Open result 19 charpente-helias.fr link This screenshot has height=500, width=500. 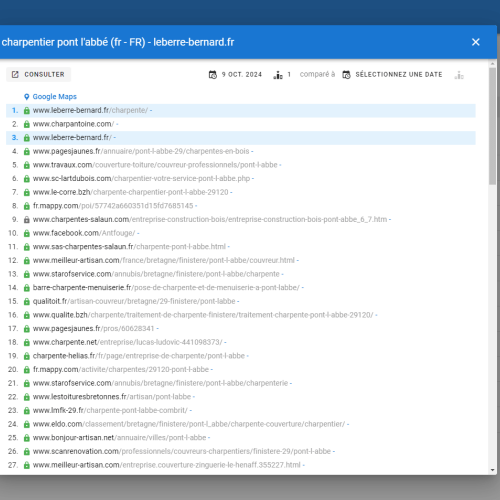pos(139,356)
